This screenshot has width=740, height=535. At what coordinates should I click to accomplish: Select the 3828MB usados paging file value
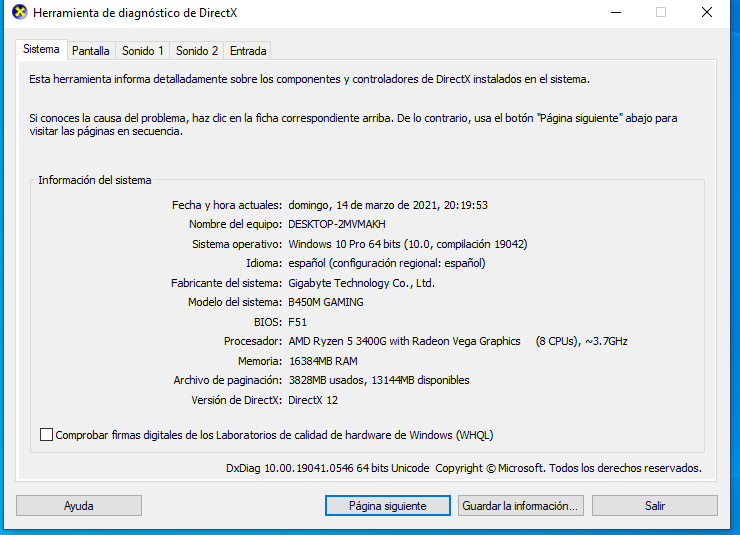point(379,380)
